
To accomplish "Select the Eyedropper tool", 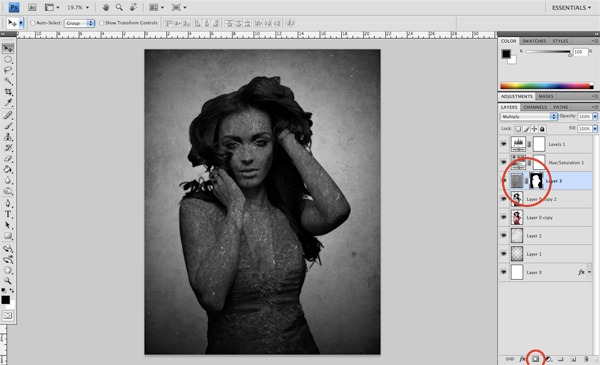I will click(x=8, y=103).
